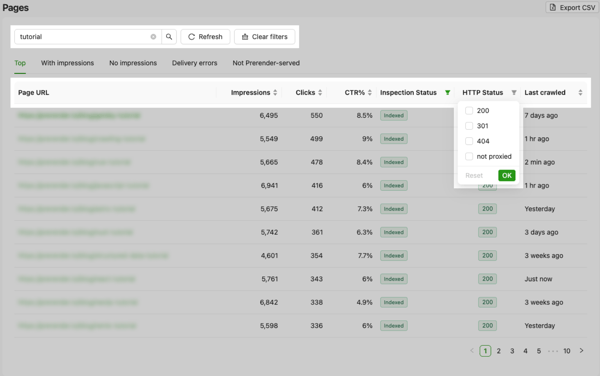This screenshot has height=376, width=600.
Task: Click the '2 min ago' crawl time
Action: point(540,162)
